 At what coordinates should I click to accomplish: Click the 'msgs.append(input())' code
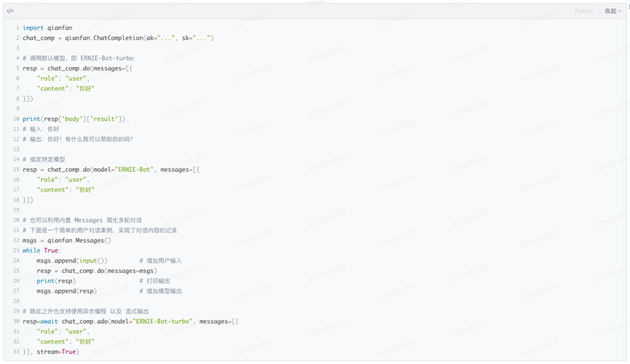72,261
